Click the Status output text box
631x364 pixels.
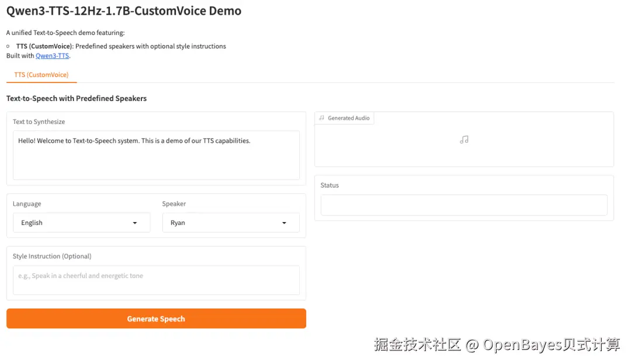464,204
